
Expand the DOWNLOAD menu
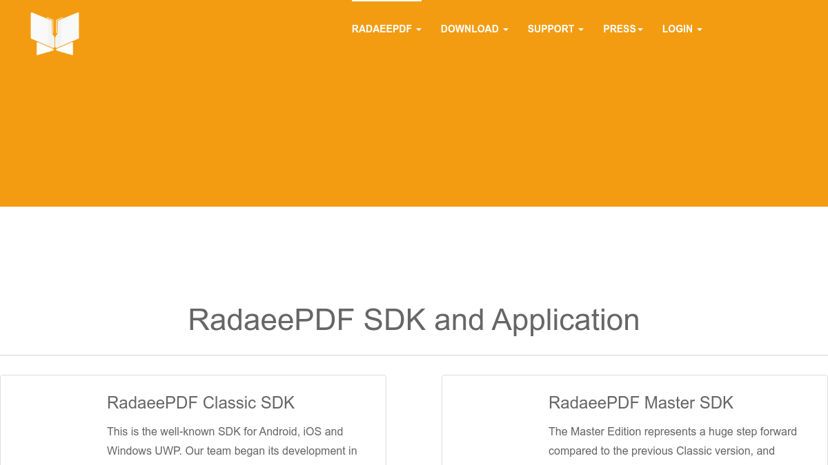474,29
